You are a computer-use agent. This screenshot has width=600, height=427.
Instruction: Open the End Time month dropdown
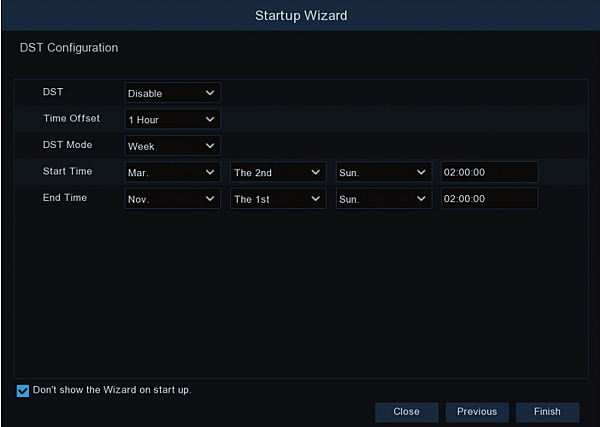(172, 199)
